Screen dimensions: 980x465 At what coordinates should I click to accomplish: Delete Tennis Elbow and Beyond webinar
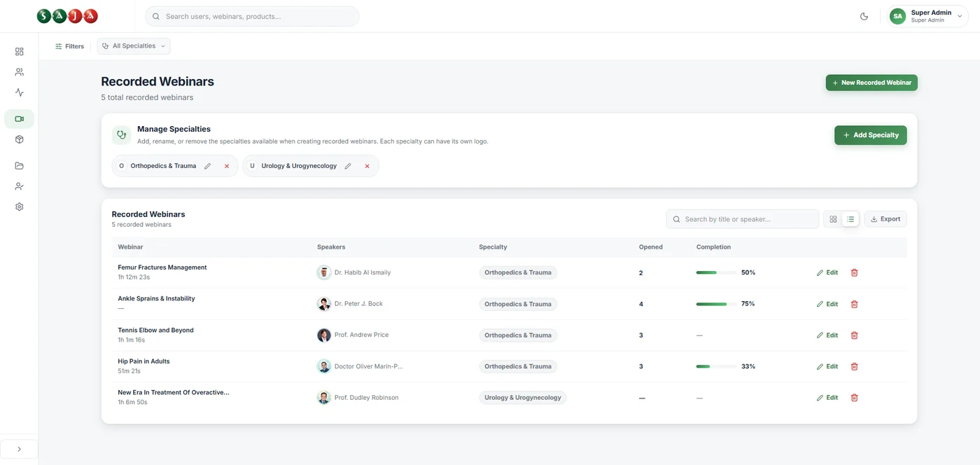[854, 335]
